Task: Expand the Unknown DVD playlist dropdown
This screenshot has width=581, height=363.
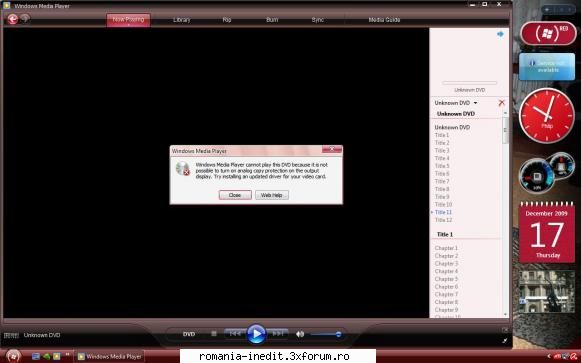Action: tap(456, 103)
